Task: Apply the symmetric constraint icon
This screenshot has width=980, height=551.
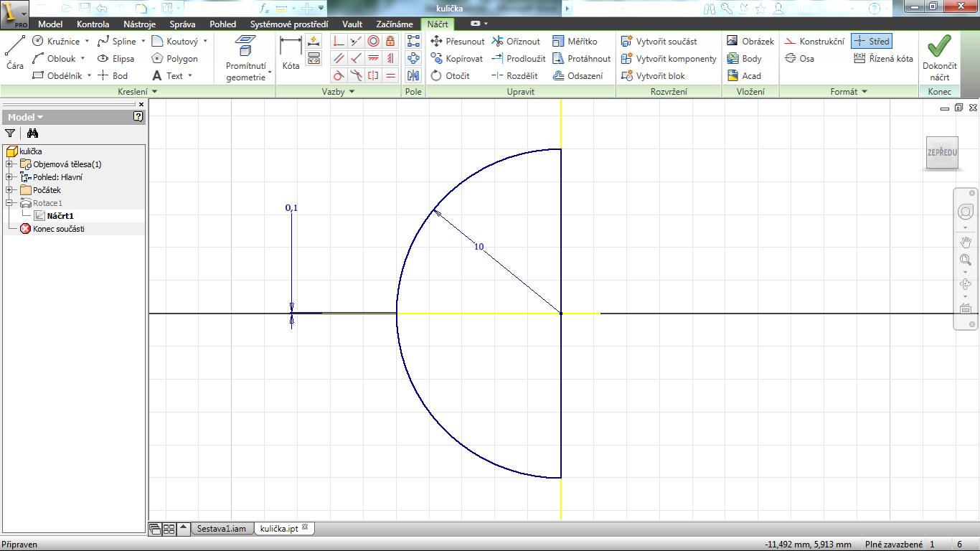Action: click(373, 75)
